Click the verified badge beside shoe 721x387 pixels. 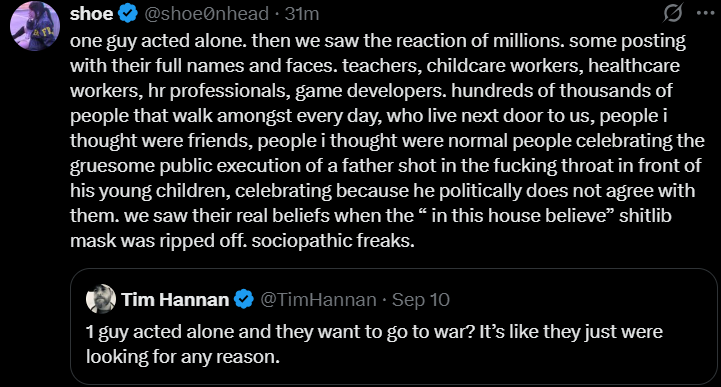click(x=128, y=14)
